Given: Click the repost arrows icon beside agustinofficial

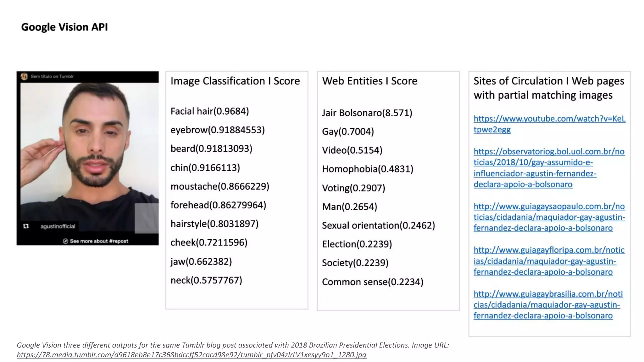Looking at the screenshot, I should pyautogui.click(x=26, y=226).
